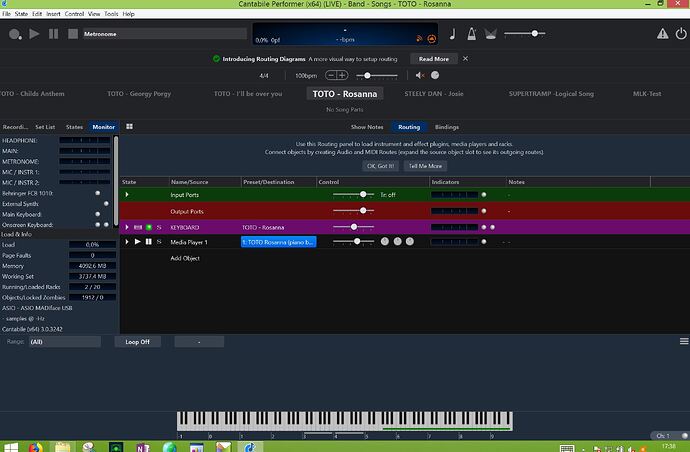Screen dimensions: 690x452
Task: Solo Media Player 1
Action: pyautogui.click(x=159, y=242)
